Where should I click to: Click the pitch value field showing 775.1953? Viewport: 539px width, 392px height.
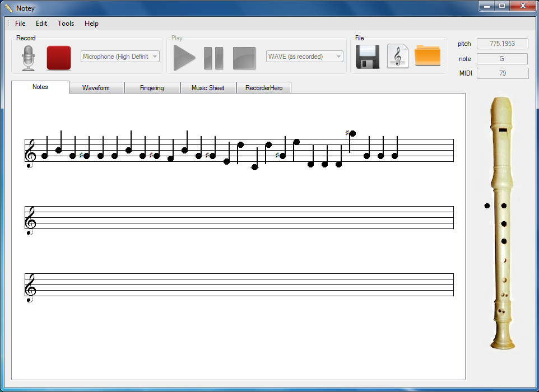click(x=502, y=44)
